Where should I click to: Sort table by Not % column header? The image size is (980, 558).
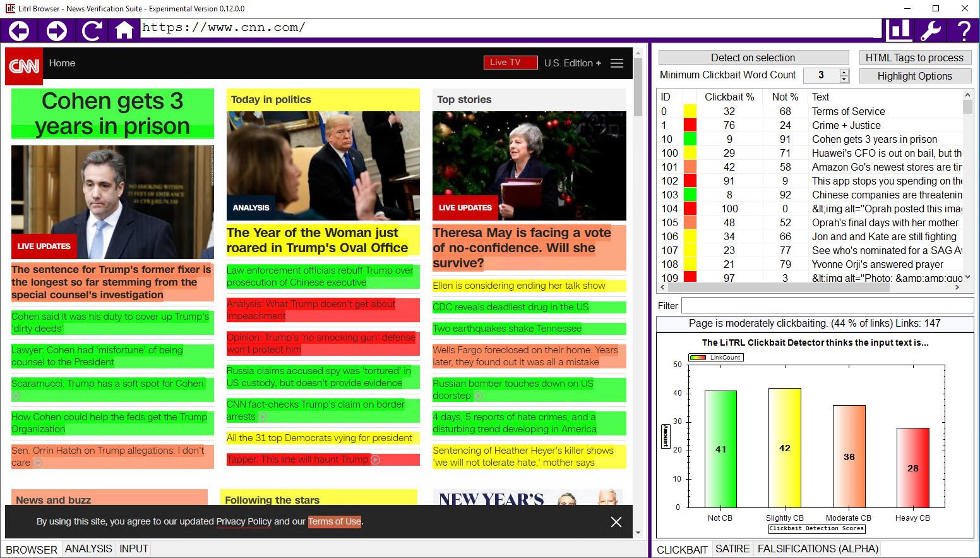coord(785,97)
